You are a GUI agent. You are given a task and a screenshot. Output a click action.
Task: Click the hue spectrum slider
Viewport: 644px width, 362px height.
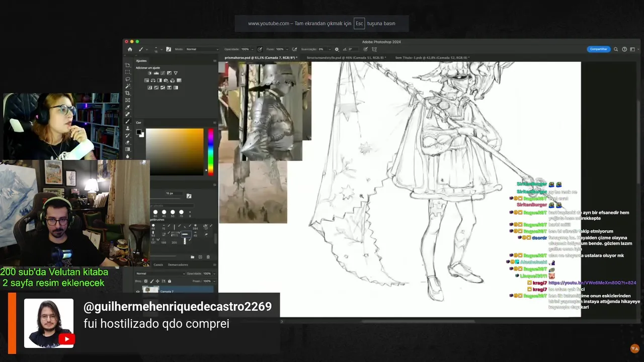coord(211,152)
